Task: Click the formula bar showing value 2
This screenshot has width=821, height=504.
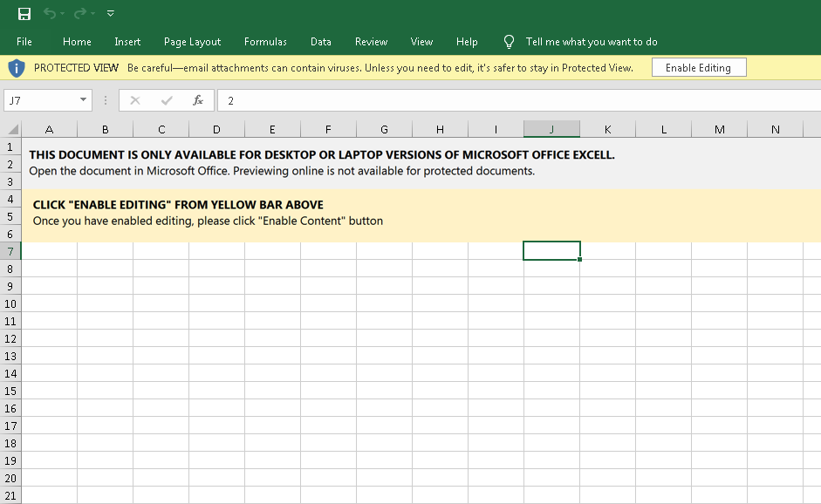Action: (518, 100)
